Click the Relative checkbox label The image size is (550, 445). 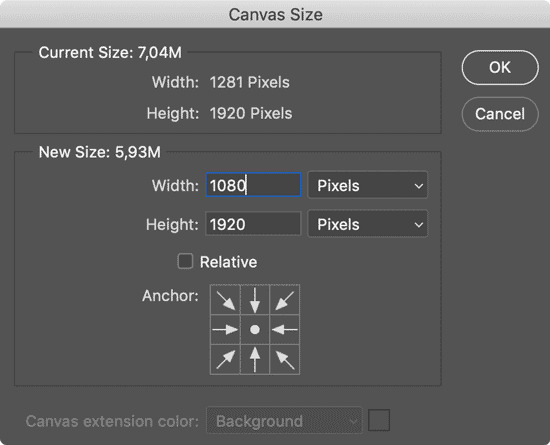[x=228, y=262]
